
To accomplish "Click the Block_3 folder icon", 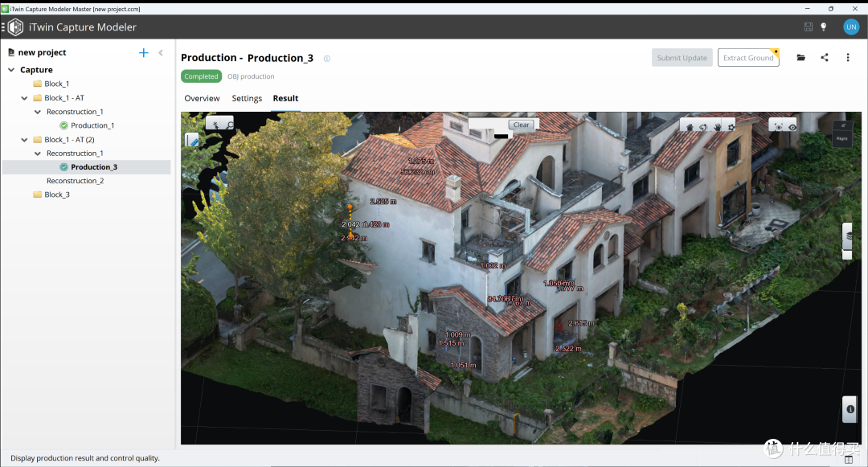I will tap(37, 195).
